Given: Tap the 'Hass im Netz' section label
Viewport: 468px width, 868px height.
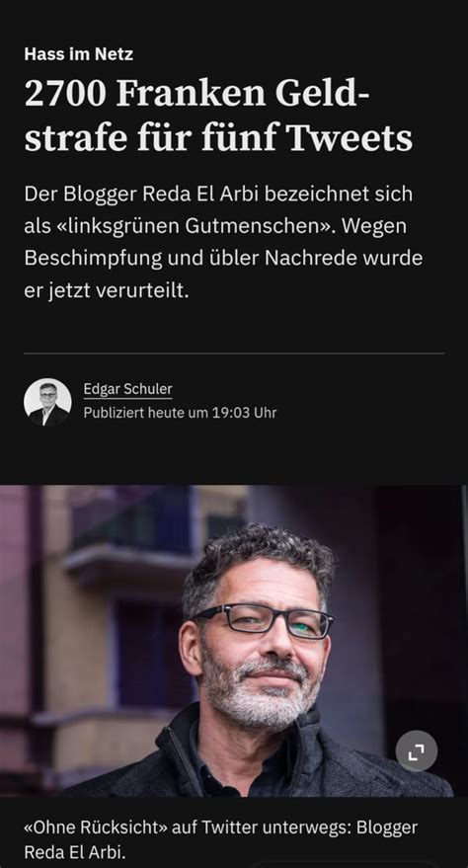Looking at the screenshot, I should point(79,53).
